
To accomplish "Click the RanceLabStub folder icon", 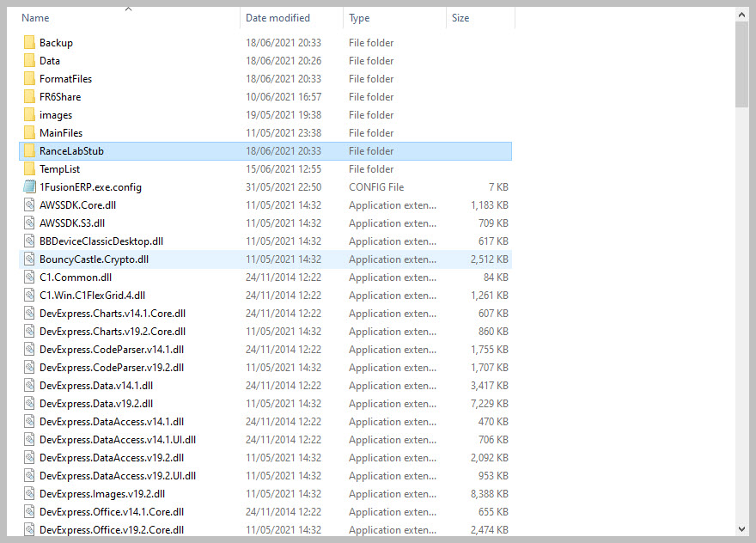I will [29, 151].
